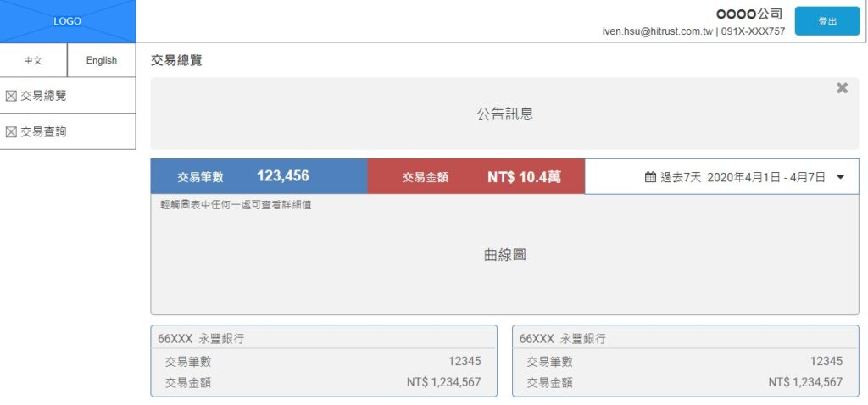Screen dimensions: 868x405
Task: Select the 交易金額 red stat tab
Action: (476, 177)
